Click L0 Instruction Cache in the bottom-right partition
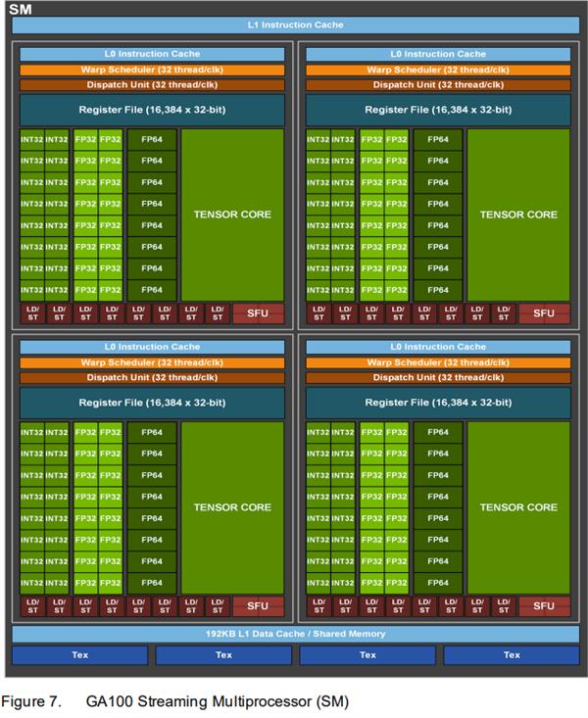 click(x=438, y=347)
